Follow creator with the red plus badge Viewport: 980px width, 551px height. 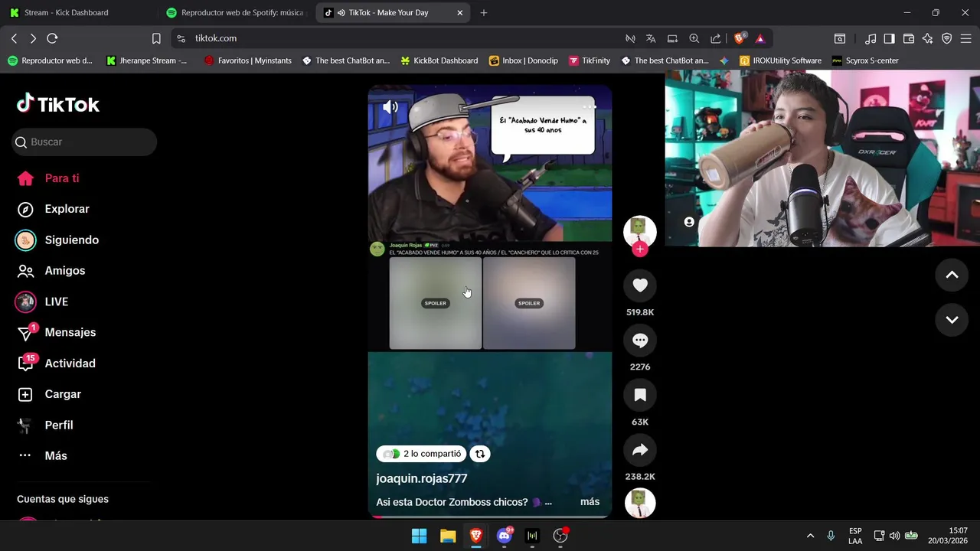pyautogui.click(x=640, y=249)
